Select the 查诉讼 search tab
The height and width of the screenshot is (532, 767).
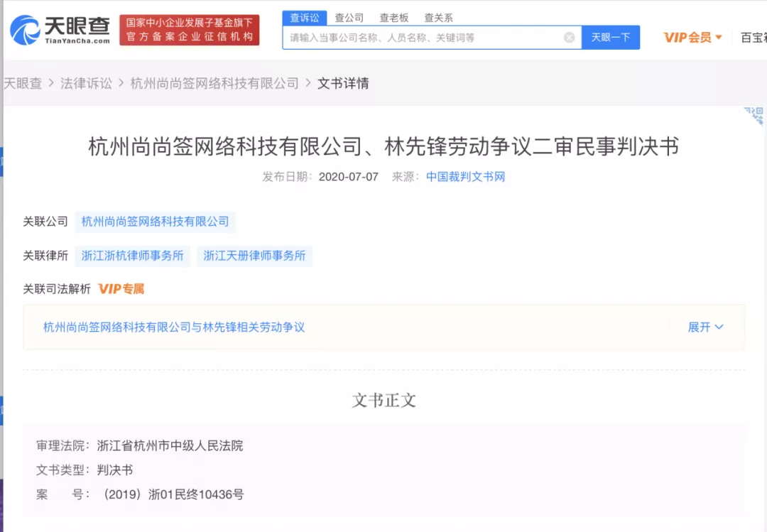tap(304, 18)
